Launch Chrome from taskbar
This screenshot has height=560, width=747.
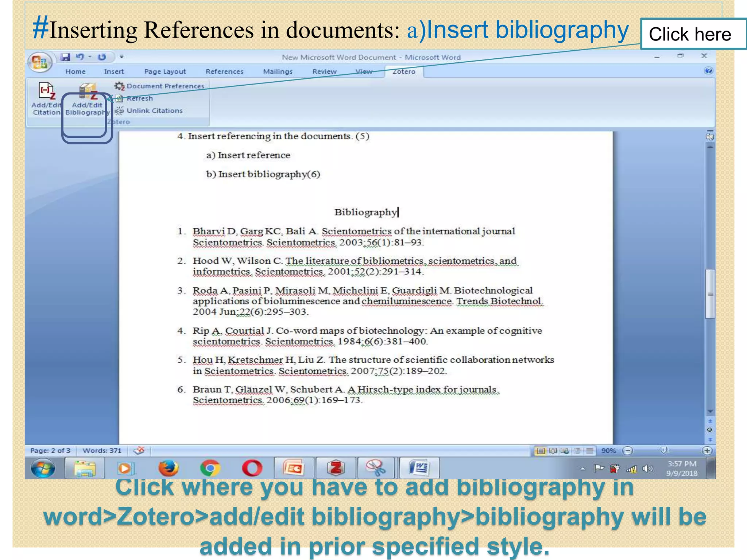tap(210, 468)
